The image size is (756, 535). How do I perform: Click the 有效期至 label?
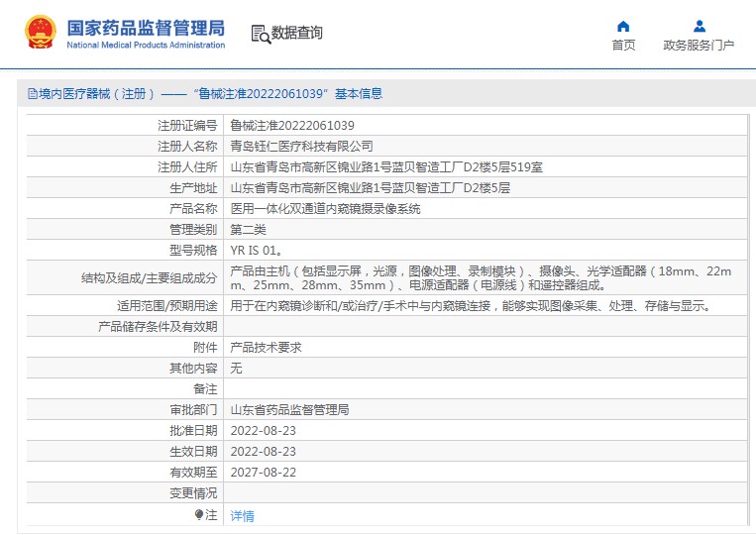click(x=193, y=473)
